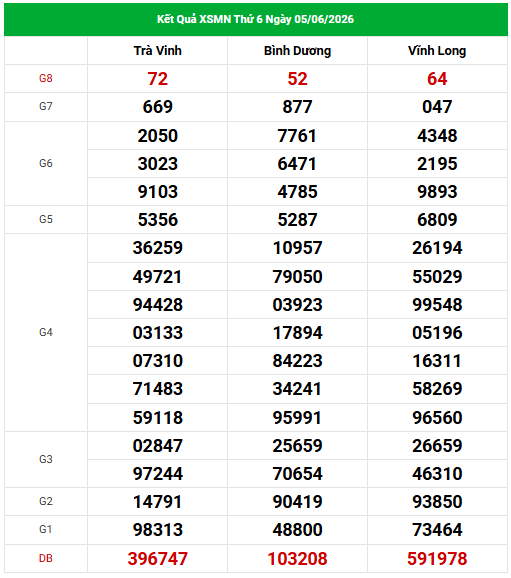Click Trà Vinh G8 result 72
The image size is (511, 578).
coord(157,79)
